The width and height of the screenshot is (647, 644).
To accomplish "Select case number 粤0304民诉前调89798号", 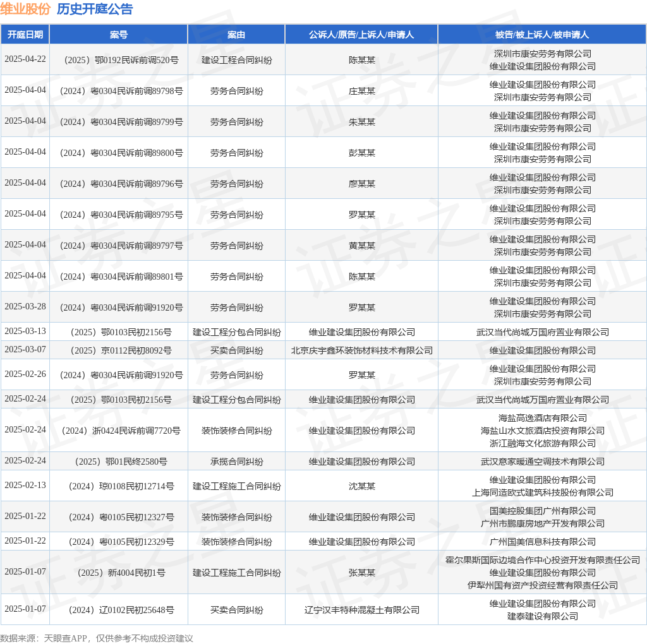I will click(x=121, y=91).
